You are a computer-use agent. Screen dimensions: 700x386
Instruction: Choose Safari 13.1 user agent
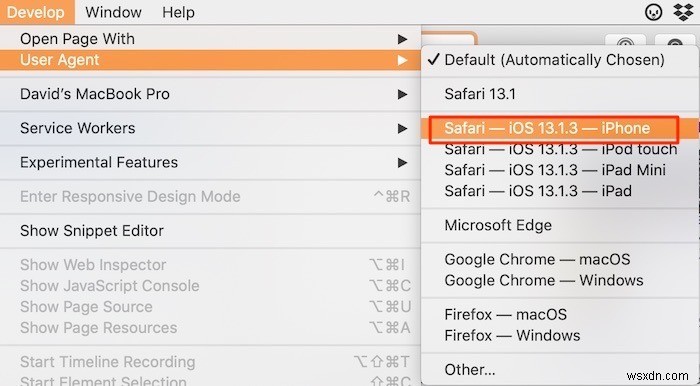(559, 94)
